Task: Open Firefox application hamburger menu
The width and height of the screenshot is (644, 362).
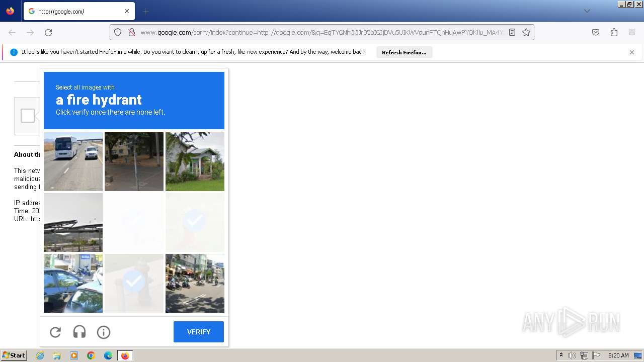Action: click(x=632, y=32)
